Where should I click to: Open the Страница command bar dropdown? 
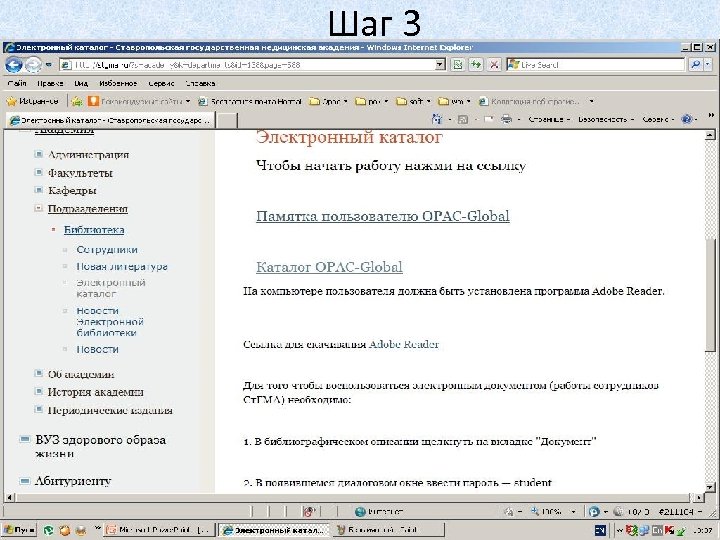tap(549, 119)
